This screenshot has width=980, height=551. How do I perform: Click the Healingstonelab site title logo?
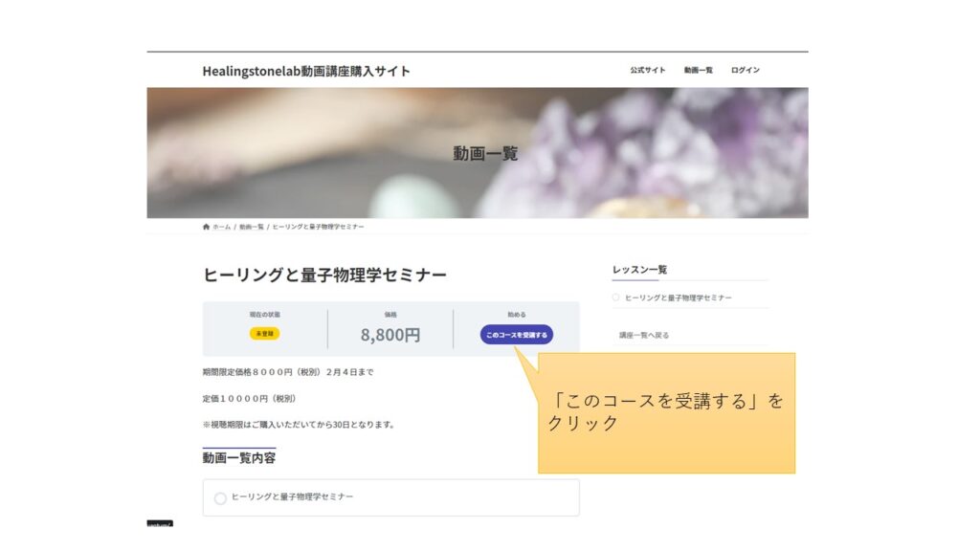[304, 69]
